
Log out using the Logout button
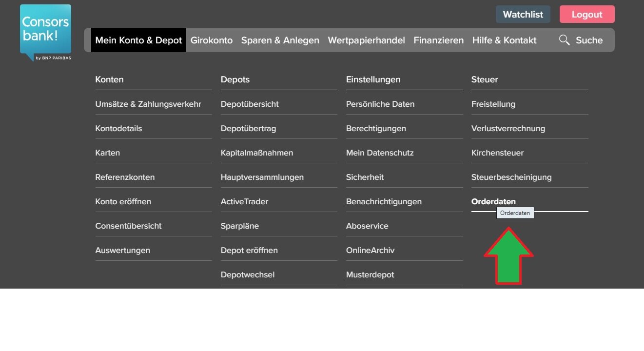coord(587,14)
